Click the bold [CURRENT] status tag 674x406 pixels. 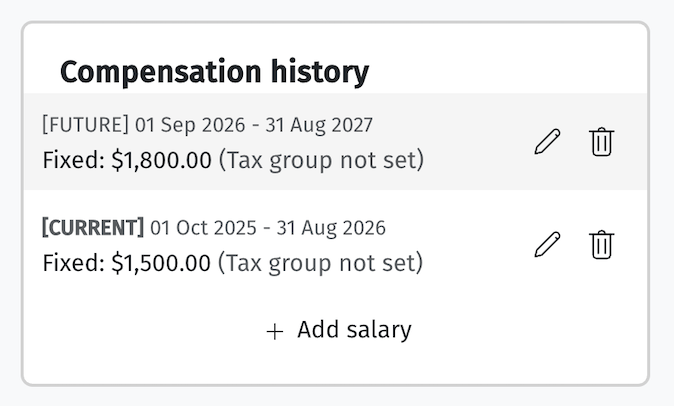pyautogui.click(x=93, y=227)
